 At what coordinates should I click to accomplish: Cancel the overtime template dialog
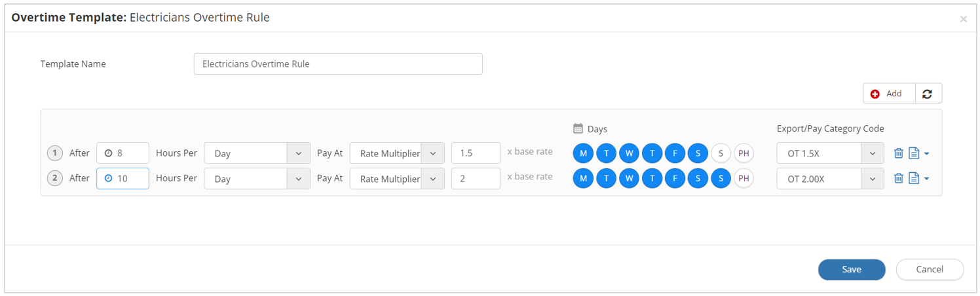tap(930, 269)
